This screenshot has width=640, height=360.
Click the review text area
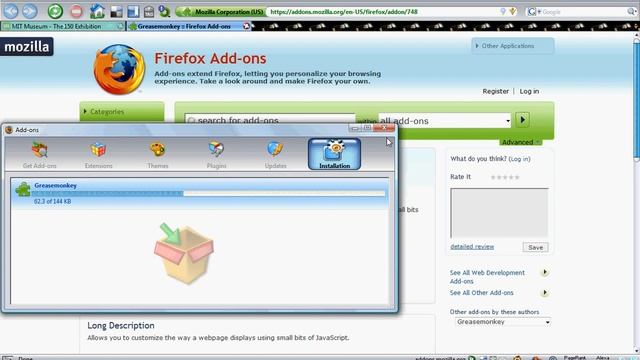pyautogui.click(x=499, y=213)
